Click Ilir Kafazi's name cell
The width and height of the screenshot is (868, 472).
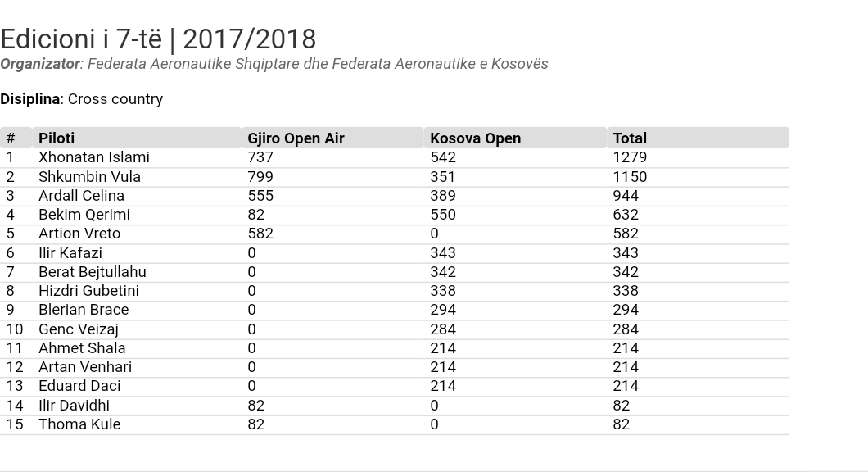tap(70, 252)
